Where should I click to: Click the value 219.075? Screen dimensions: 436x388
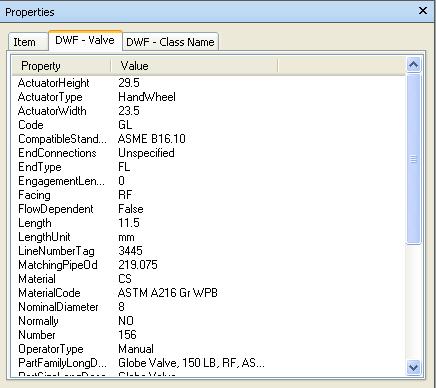pos(138,265)
